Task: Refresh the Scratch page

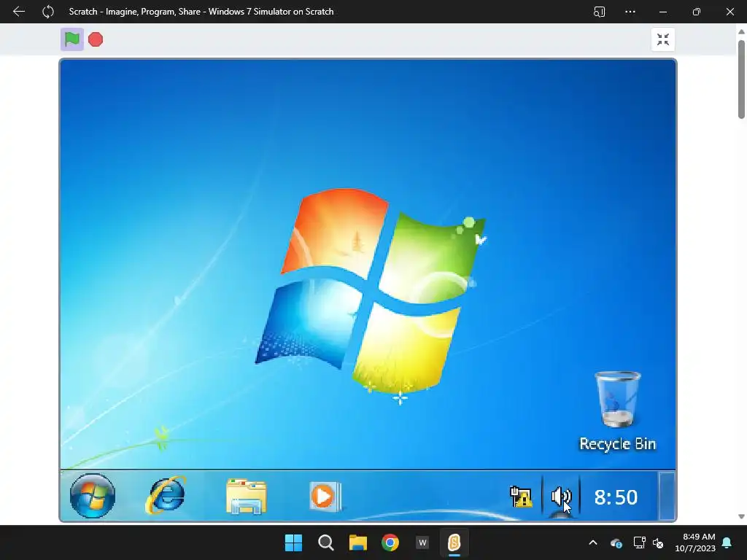Action: pyautogui.click(x=47, y=12)
